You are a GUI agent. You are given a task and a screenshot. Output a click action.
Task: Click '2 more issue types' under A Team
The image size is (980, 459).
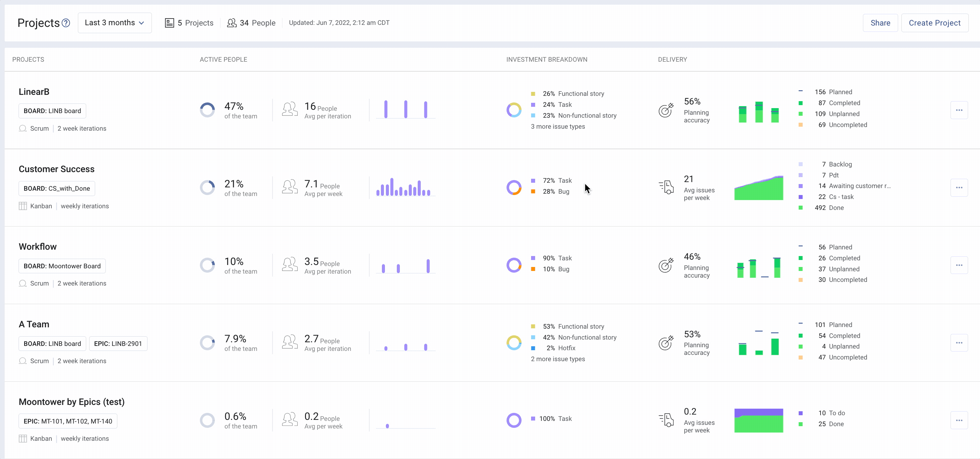tap(558, 359)
